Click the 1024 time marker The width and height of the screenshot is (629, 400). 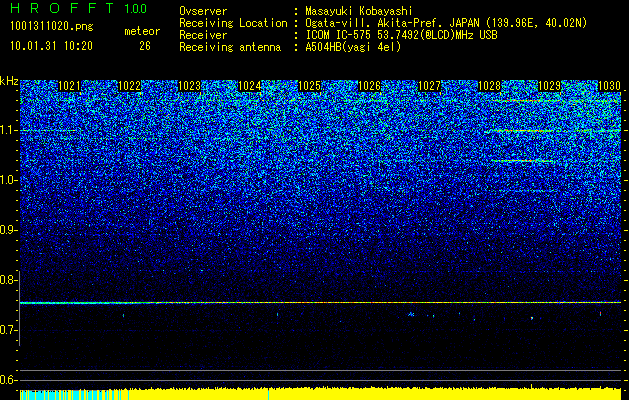click(250, 86)
